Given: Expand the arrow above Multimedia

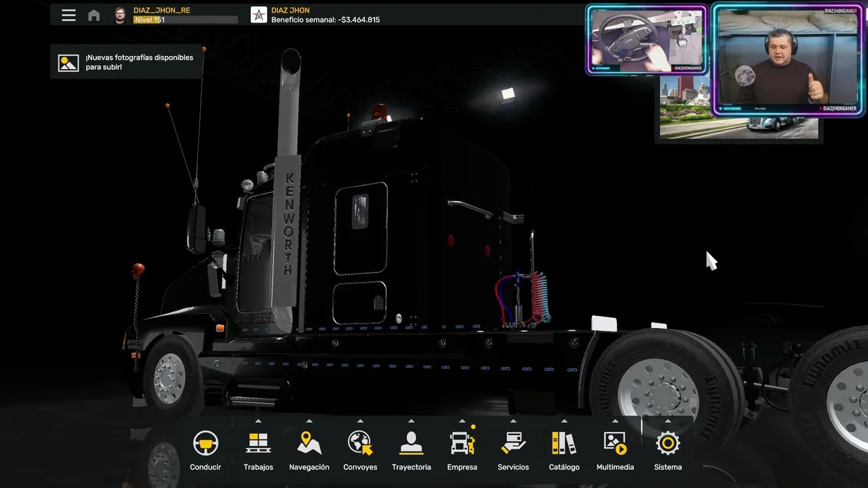Looking at the screenshot, I should coord(615,421).
